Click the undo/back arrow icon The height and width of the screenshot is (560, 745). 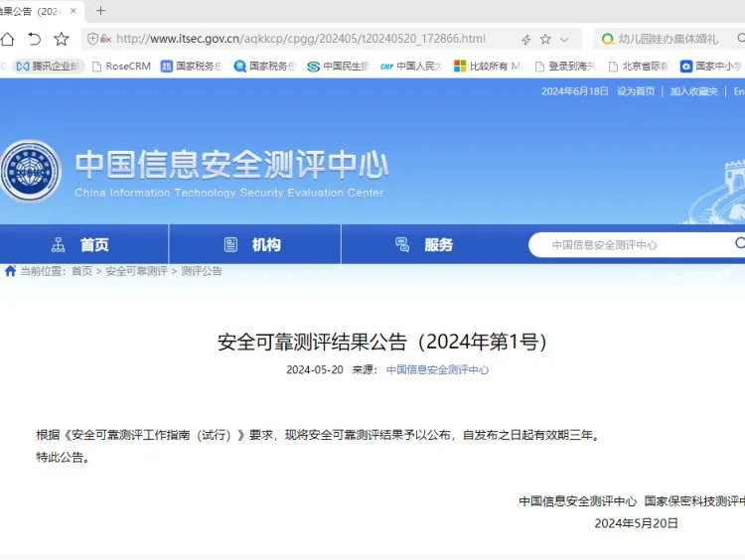click(34, 39)
